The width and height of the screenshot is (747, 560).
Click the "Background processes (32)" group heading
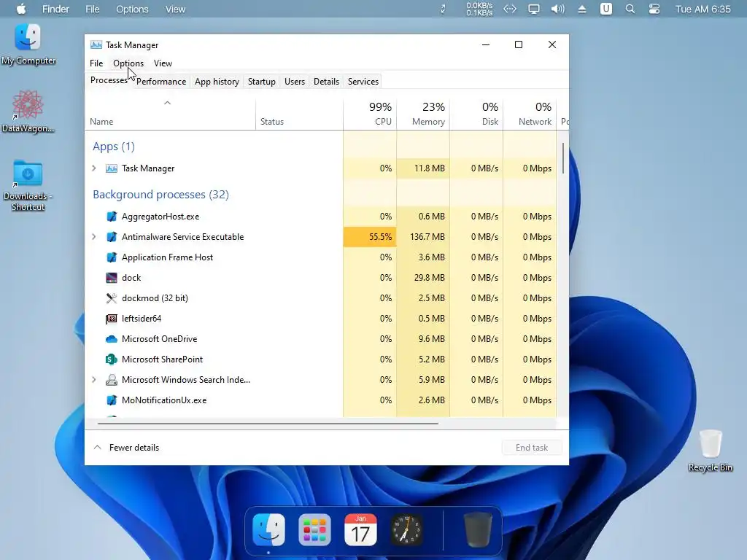pos(160,194)
